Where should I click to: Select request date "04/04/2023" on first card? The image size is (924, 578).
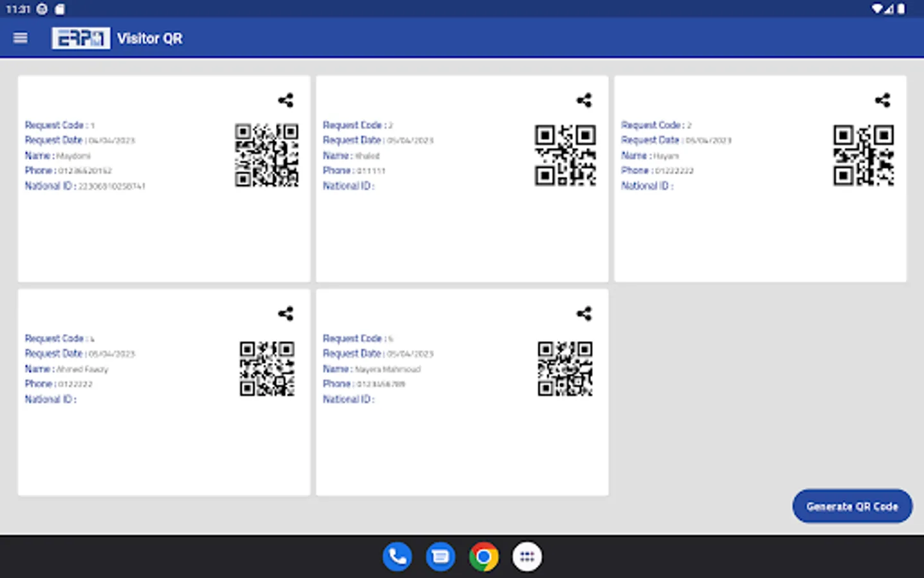112,141
